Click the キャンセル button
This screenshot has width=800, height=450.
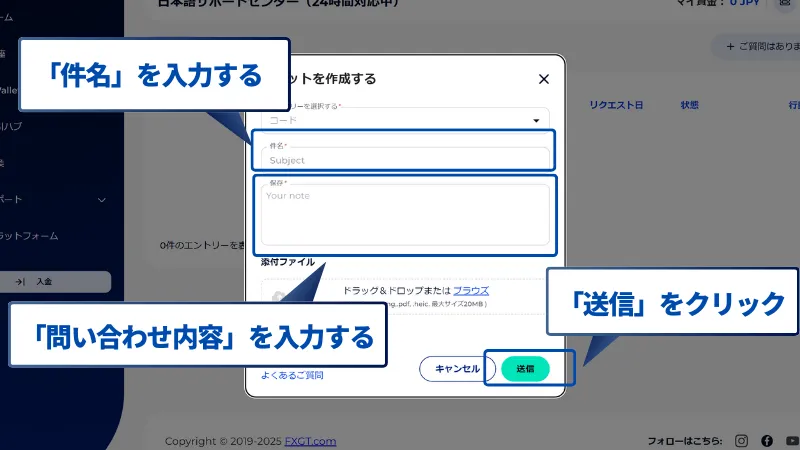tap(457, 369)
